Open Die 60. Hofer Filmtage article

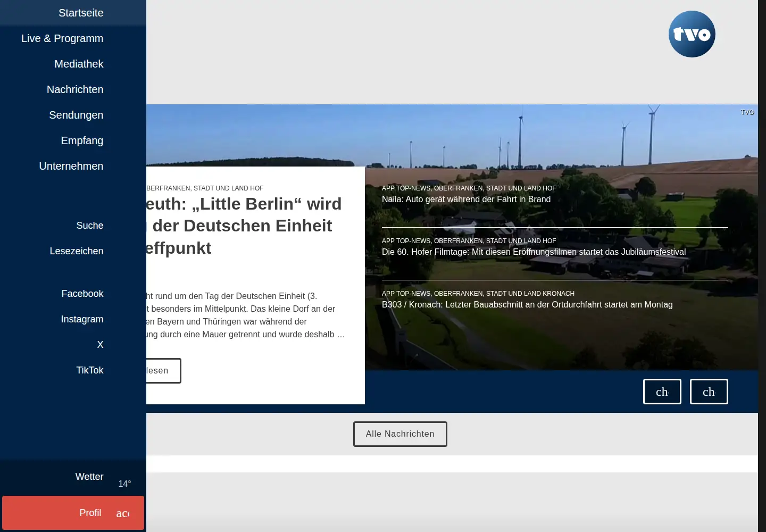pos(534,252)
